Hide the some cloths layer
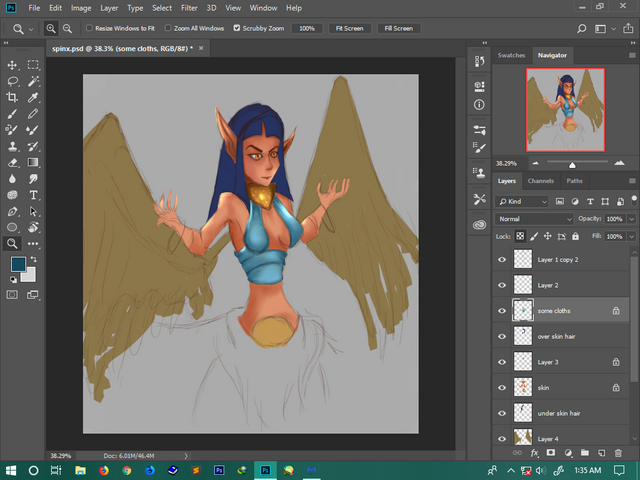Screen dimensions: 640x480 502,311
